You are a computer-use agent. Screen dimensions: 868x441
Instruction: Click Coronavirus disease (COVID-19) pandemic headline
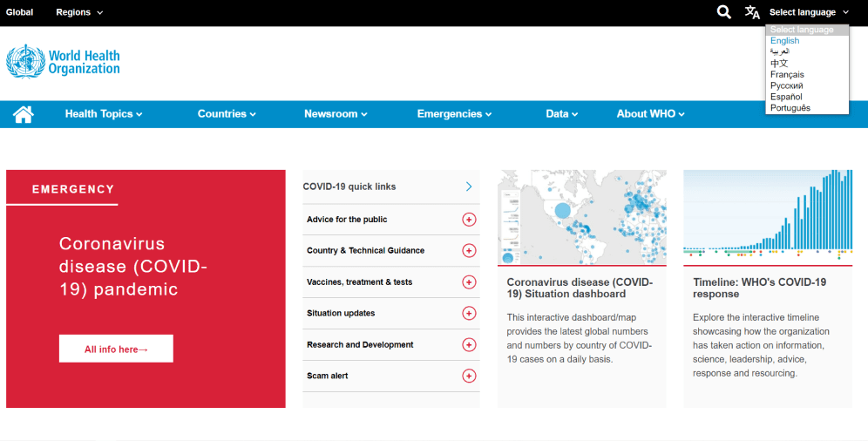click(x=132, y=267)
